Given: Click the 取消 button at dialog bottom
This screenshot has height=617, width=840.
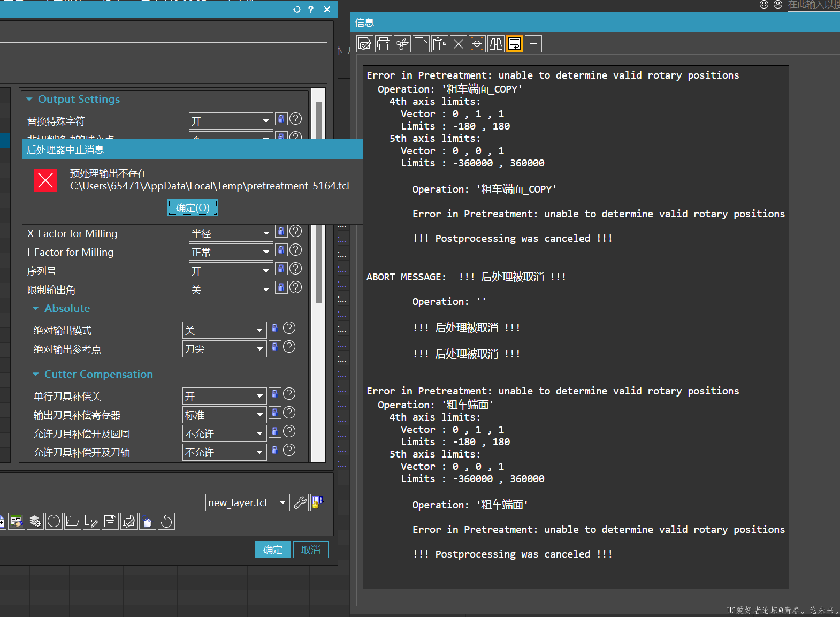Looking at the screenshot, I should click(x=311, y=550).
